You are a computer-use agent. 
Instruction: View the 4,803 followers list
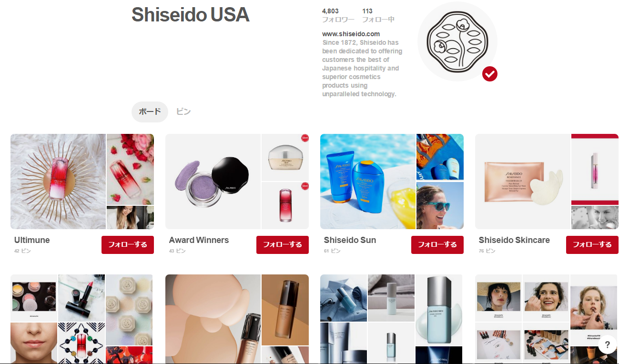point(338,15)
